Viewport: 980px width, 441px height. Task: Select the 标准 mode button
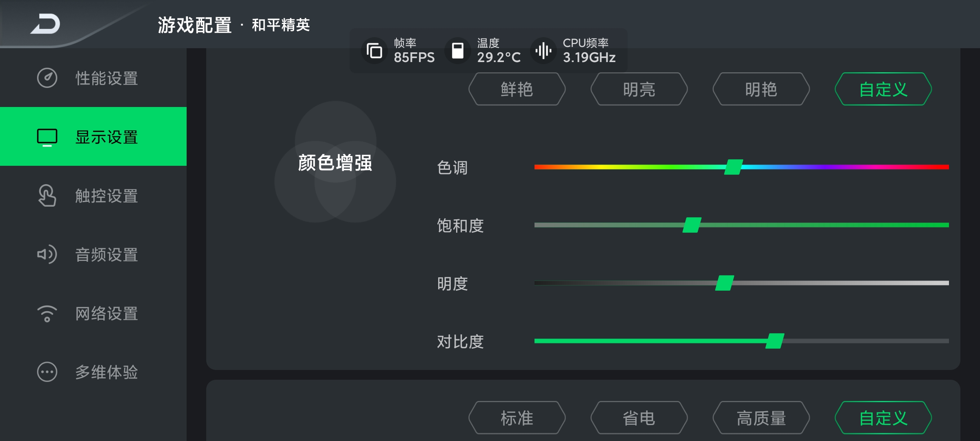pos(517,418)
